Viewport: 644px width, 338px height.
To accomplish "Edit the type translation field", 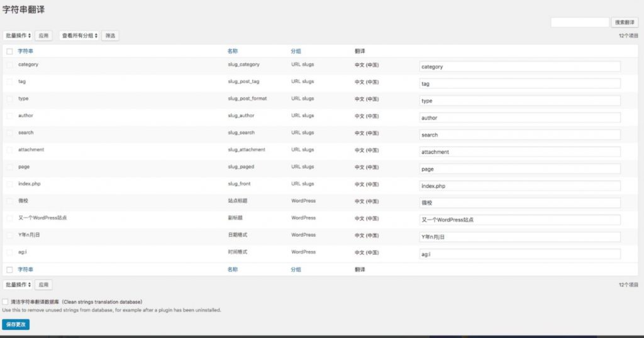I will tap(519, 101).
